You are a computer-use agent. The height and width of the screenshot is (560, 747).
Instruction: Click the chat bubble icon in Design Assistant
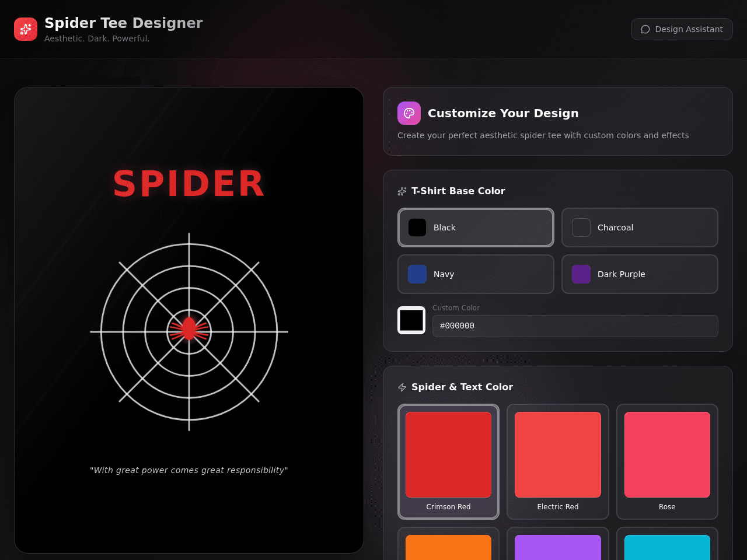[645, 29]
